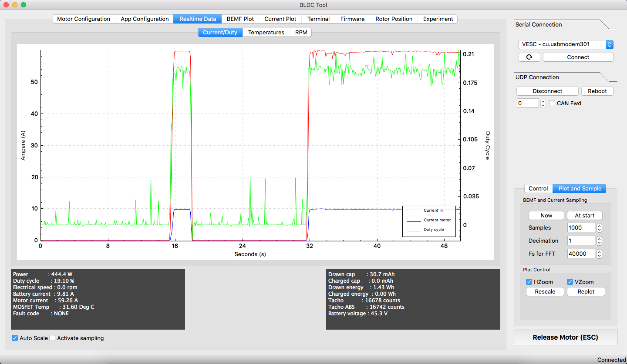
Task: Click the Reboot button
Action: click(x=597, y=91)
